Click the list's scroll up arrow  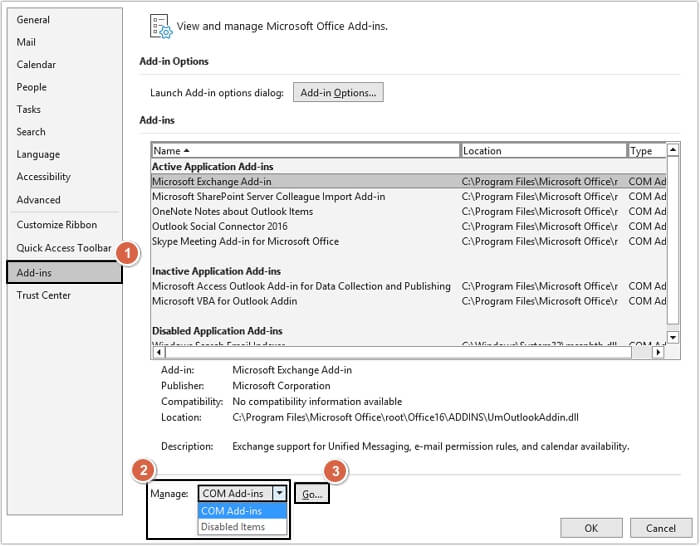click(673, 150)
